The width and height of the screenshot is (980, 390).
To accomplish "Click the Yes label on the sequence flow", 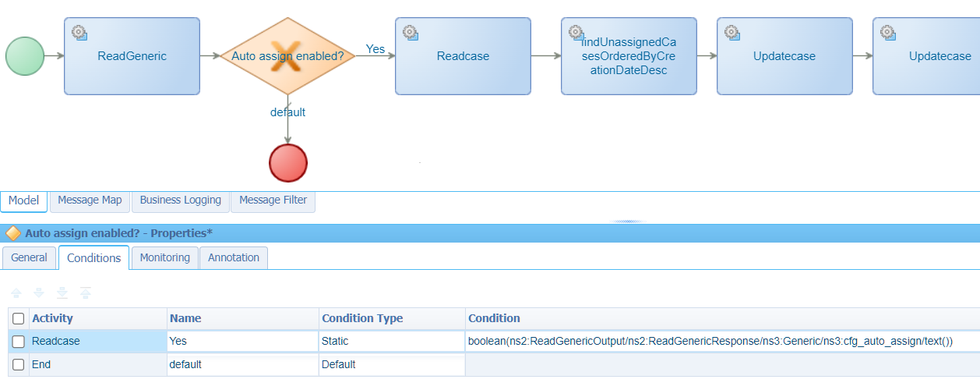I will 375,49.
